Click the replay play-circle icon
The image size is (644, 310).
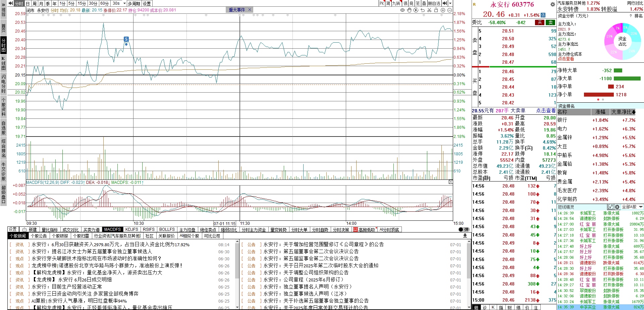click(416, 10)
